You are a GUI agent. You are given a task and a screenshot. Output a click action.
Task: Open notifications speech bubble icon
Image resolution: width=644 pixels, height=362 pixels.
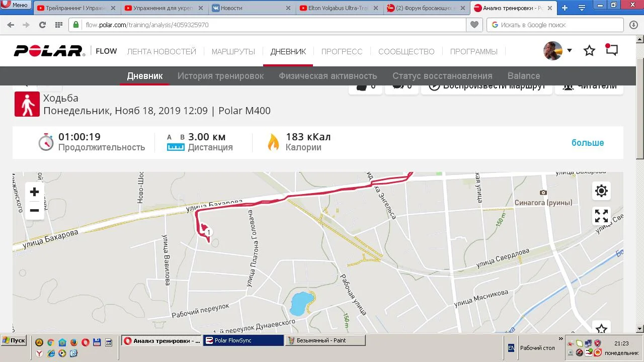tap(611, 50)
